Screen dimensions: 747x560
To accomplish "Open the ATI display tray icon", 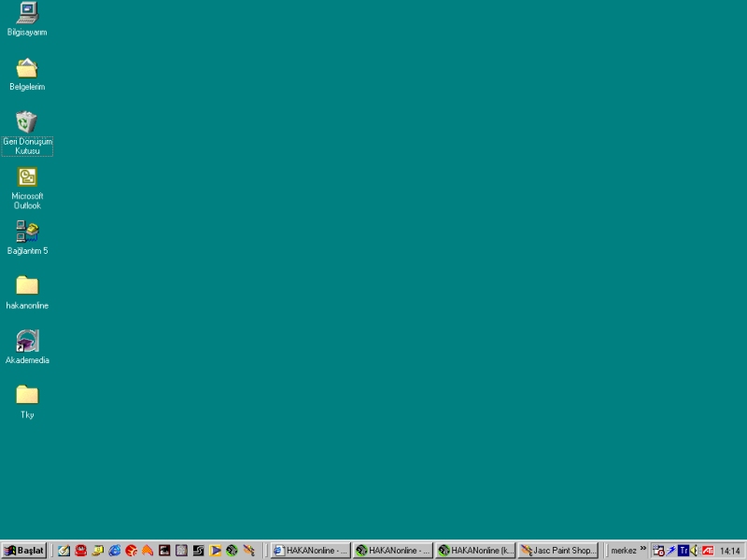I will [x=708, y=551].
